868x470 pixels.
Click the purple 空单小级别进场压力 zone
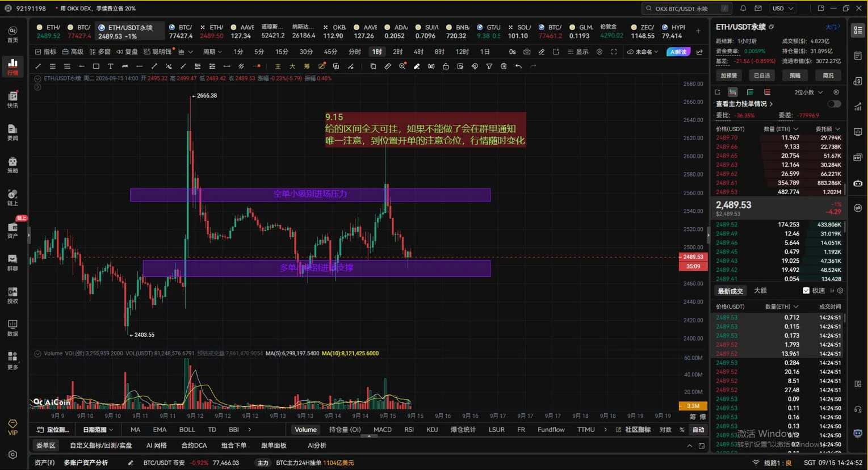point(310,195)
